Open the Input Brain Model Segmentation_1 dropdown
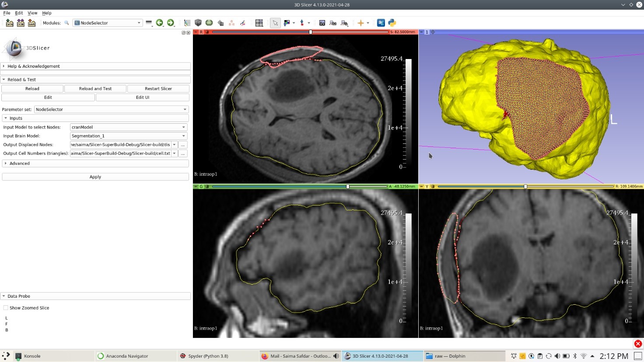 129,136
